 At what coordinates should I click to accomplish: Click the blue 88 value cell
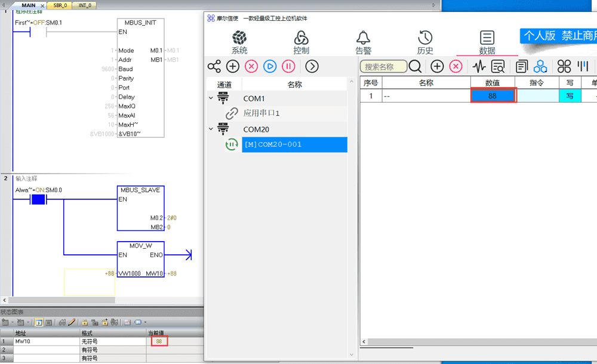click(493, 95)
